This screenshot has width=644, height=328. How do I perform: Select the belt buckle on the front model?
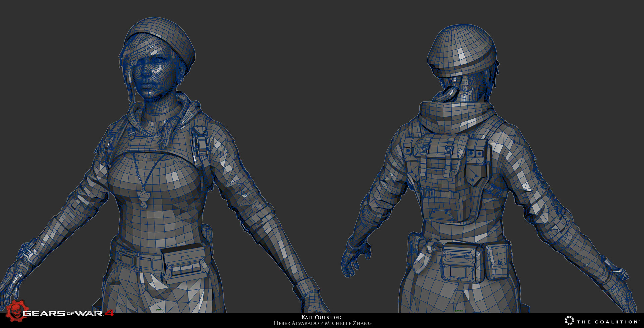pyautogui.click(x=126, y=258)
